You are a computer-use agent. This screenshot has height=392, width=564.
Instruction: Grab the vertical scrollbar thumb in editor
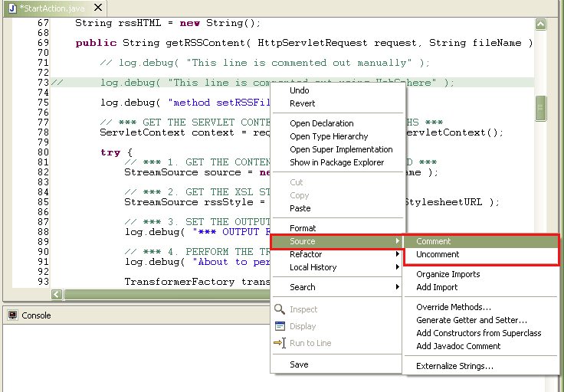point(540,108)
